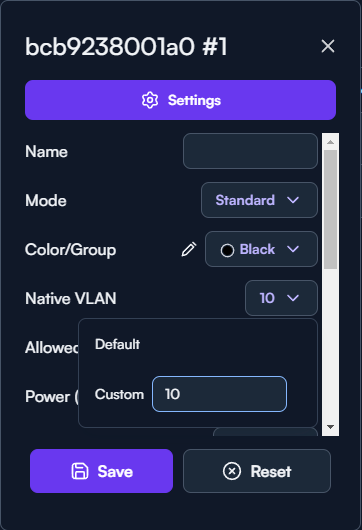Save the port settings
This screenshot has width=362, height=530.
(x=101, y=471)
